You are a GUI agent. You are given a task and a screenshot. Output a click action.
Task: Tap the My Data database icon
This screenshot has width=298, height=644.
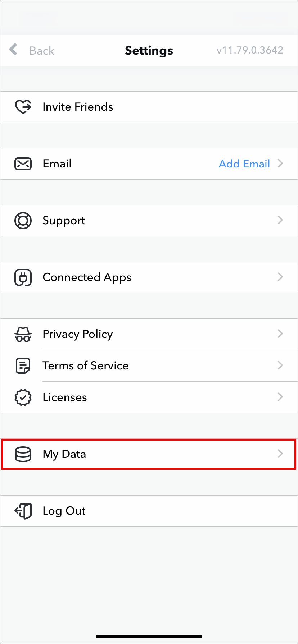[x=23, y=454]
